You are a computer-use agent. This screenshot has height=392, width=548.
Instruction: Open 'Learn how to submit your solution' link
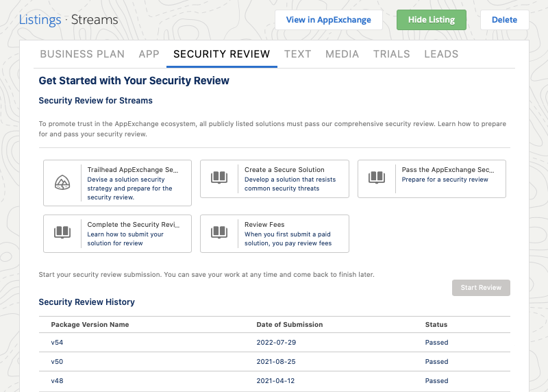pyautogui.click(x=125, y=238)
